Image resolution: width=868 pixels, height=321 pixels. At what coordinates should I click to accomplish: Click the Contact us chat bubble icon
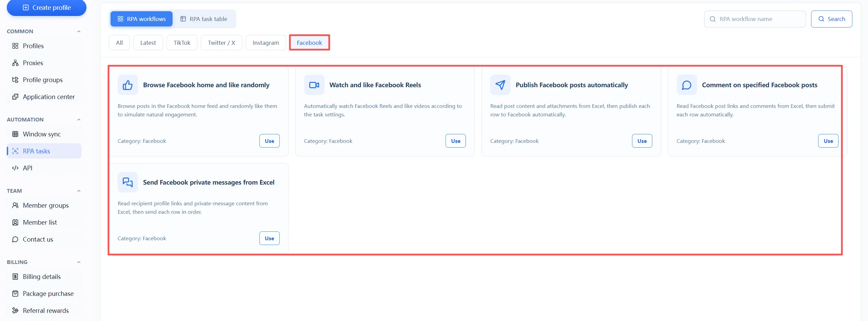[x=15, y=239]
